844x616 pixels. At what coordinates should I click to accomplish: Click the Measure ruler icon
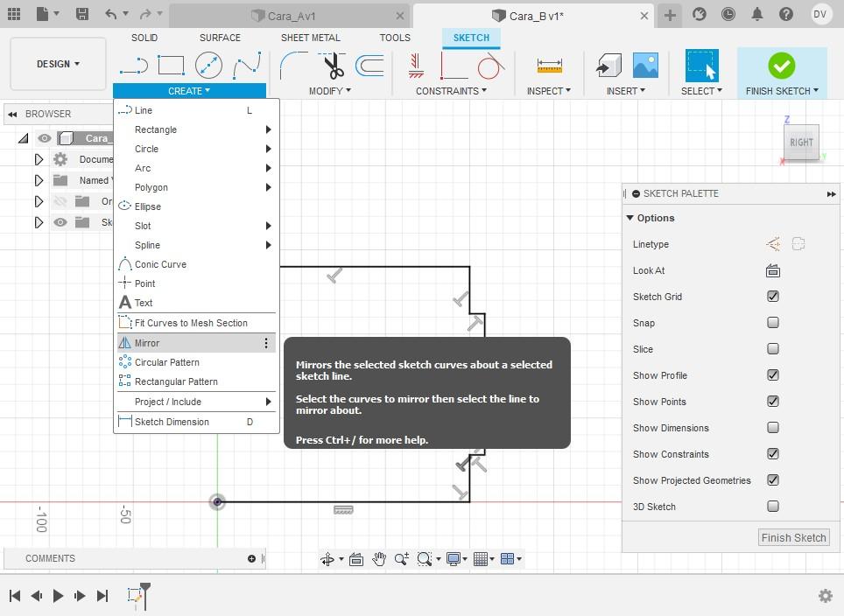point(550,66)
